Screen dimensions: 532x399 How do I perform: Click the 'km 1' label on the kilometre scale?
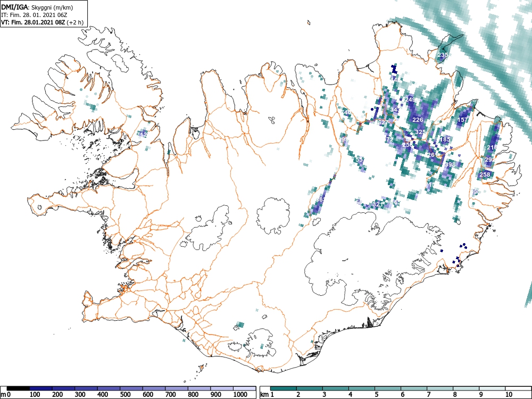point(268,395)
